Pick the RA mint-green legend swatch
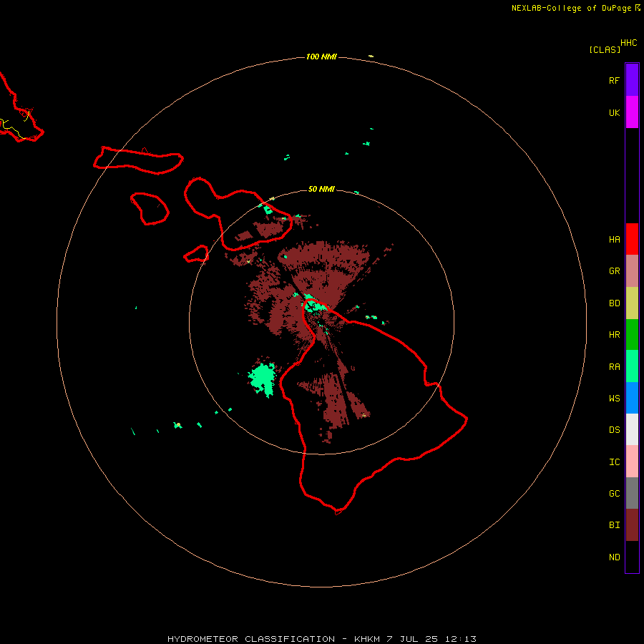The image size is (644, 644). 632,366
